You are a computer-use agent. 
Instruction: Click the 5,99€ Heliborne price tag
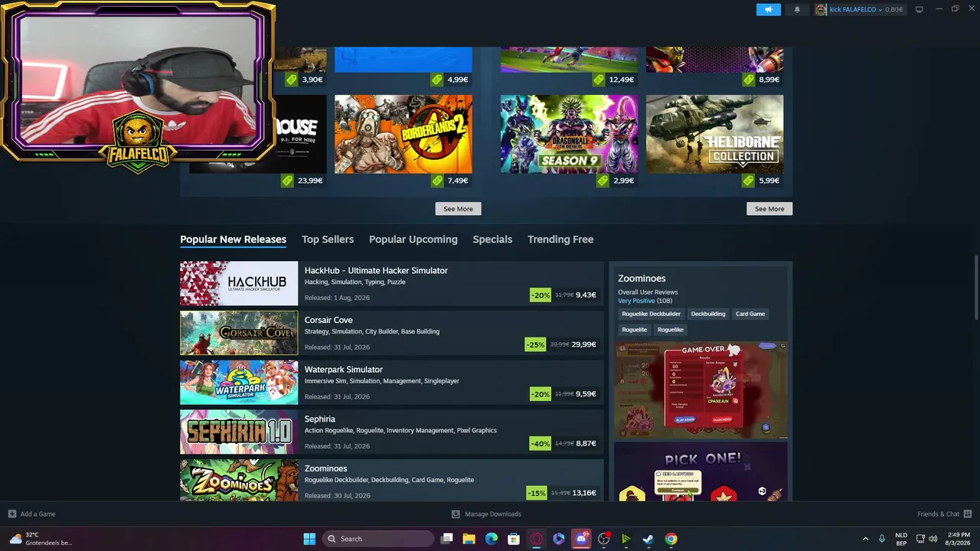[761, 181]
